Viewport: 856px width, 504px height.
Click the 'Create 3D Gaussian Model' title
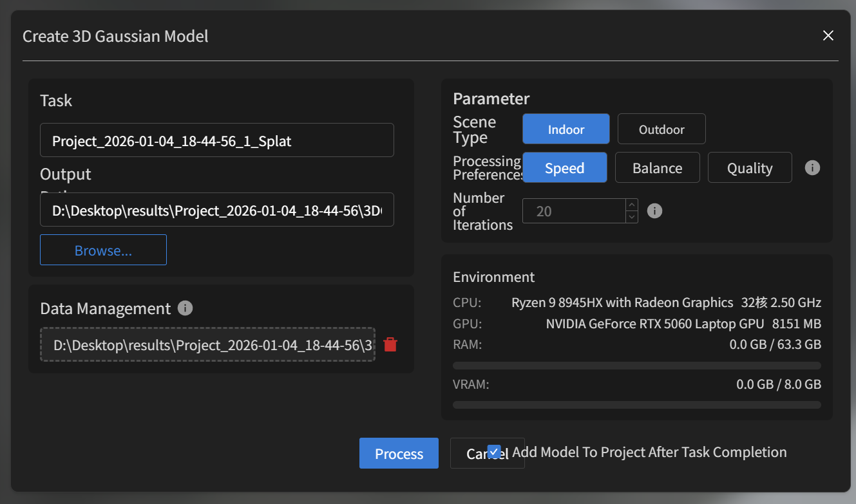coord(115,36)
